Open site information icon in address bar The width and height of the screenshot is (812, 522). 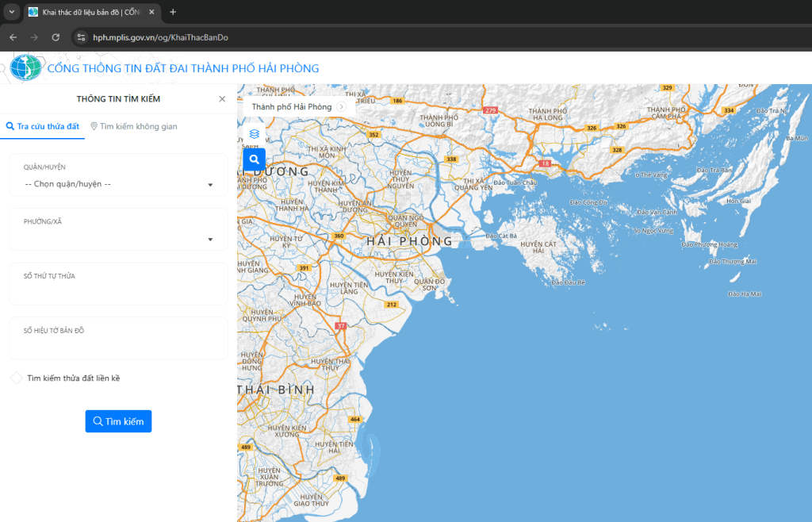click(x=81, y=37)
